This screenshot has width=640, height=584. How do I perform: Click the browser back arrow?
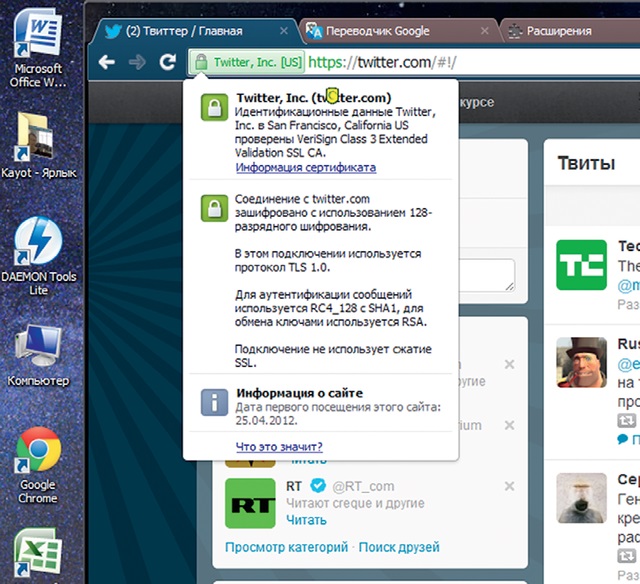point(107,62)
